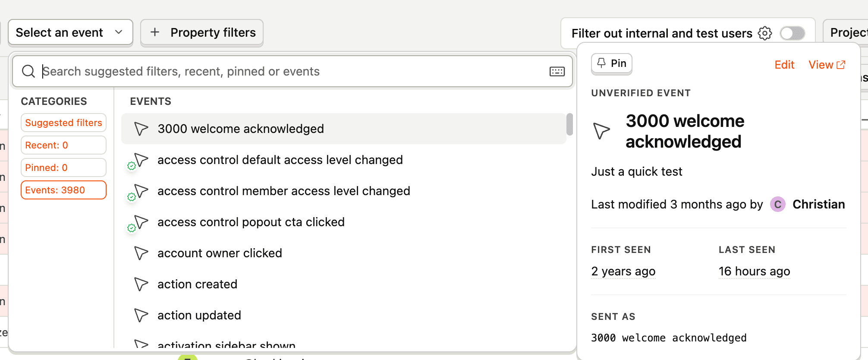Viewport: 868px width, 360px height.
Task: Choose access control default access level changed
Action: click(x=343, y=160)
